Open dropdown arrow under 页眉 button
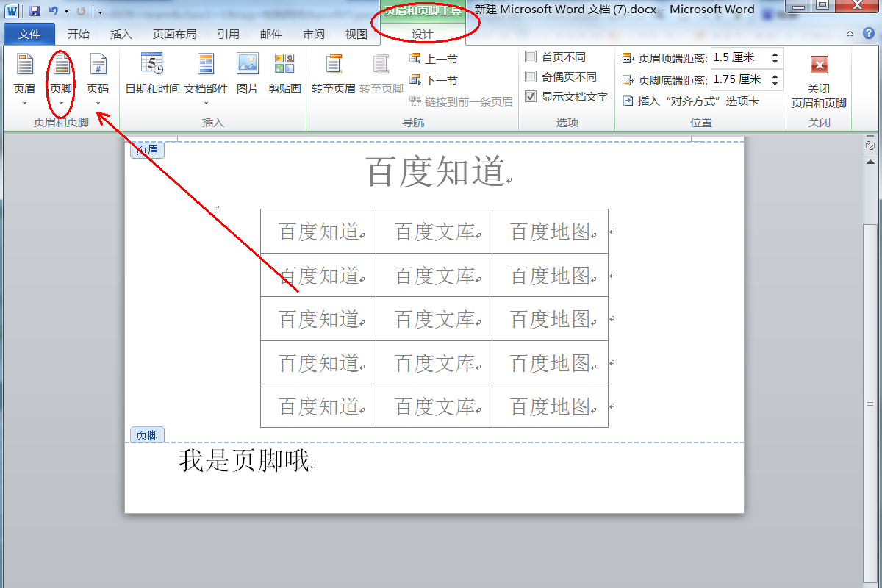The width and height of the screenshot is (882, 588). point(24,104)
